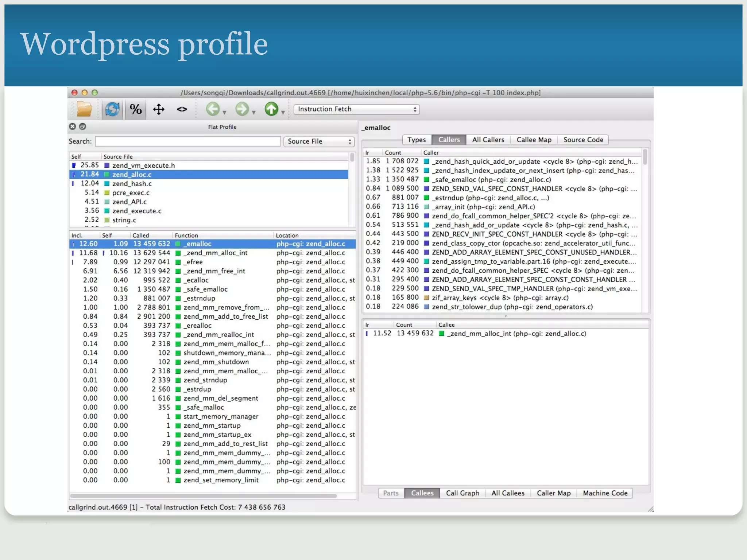Select the zend_mm_shutdown function row
This screenshot has width=747, height=560.
(212, 362)
